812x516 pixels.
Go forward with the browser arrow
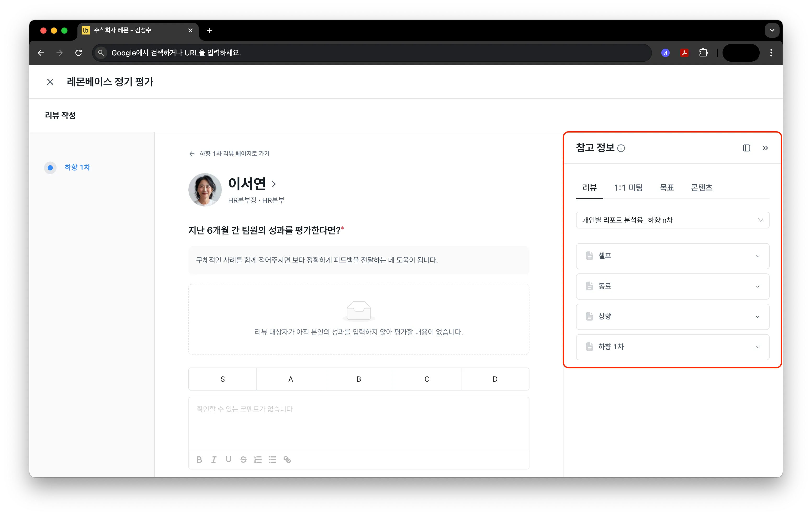pos(60,53)
